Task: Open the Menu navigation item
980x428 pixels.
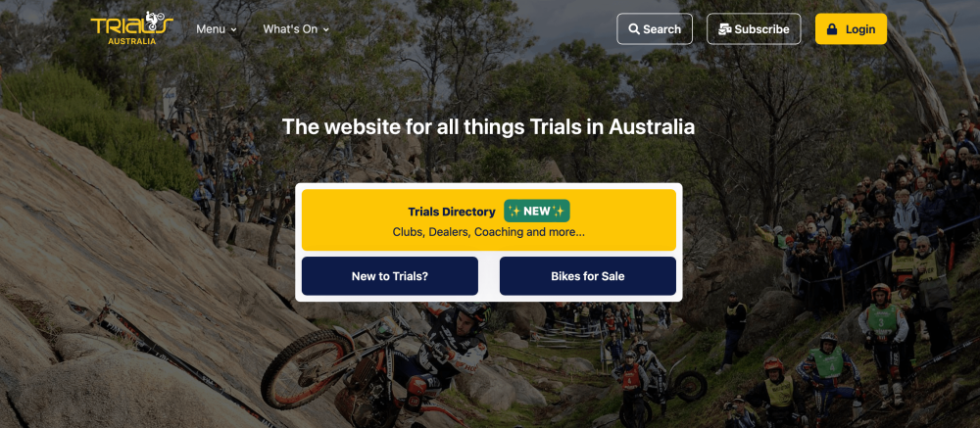Action: coord(217,28)
